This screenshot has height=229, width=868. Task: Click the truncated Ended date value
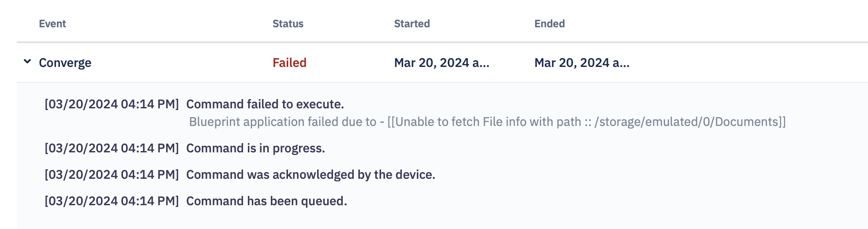pos(582,63)
